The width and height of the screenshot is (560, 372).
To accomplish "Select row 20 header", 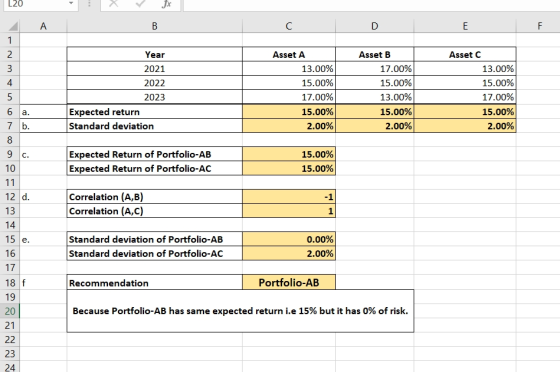I will coord(10,311).
